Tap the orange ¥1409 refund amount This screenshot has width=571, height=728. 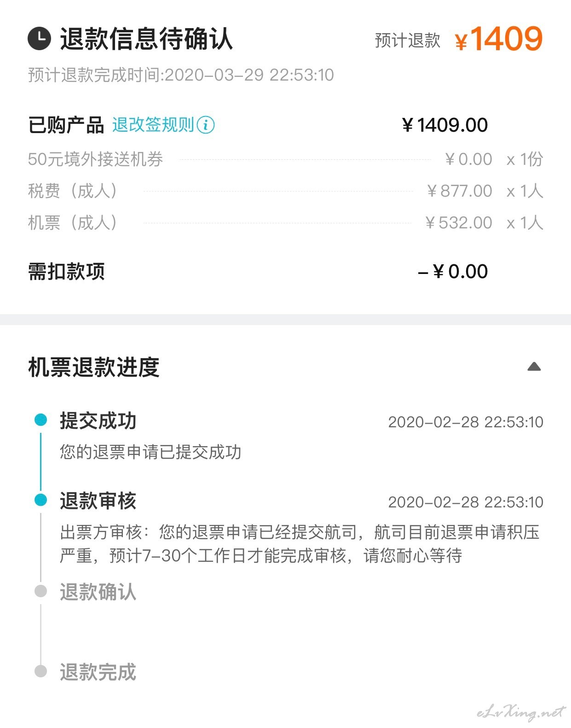pyautogui.click(x=499, y=39)
